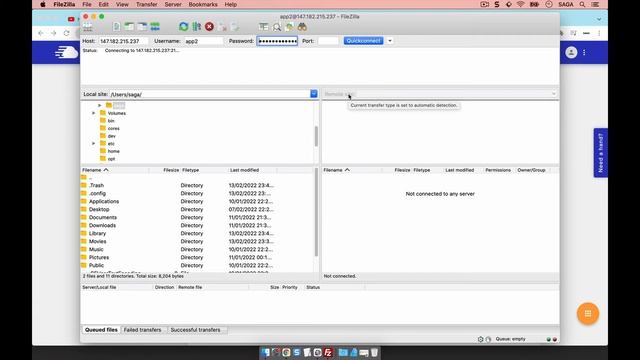
Task: Open the View menu
Action: point(122,4)
